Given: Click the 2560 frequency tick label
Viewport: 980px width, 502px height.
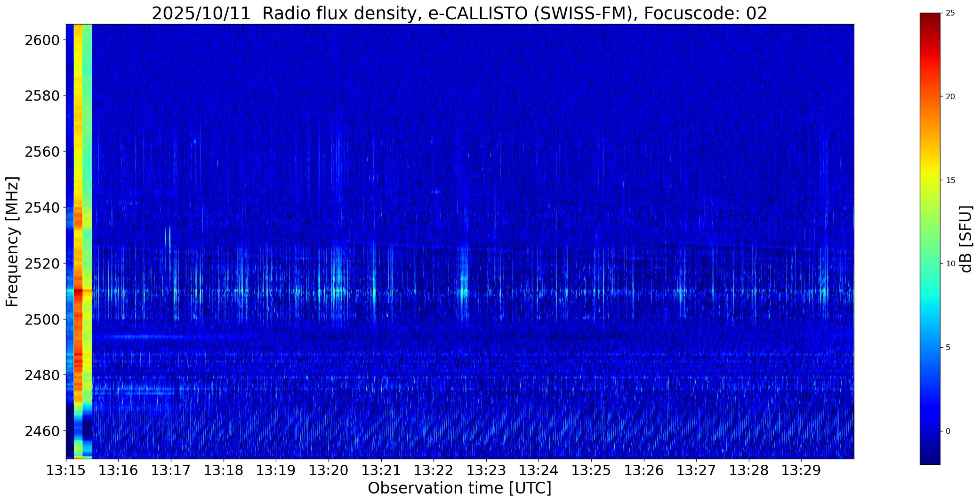Looking at the screenshot, I should (x=42, y=151).
